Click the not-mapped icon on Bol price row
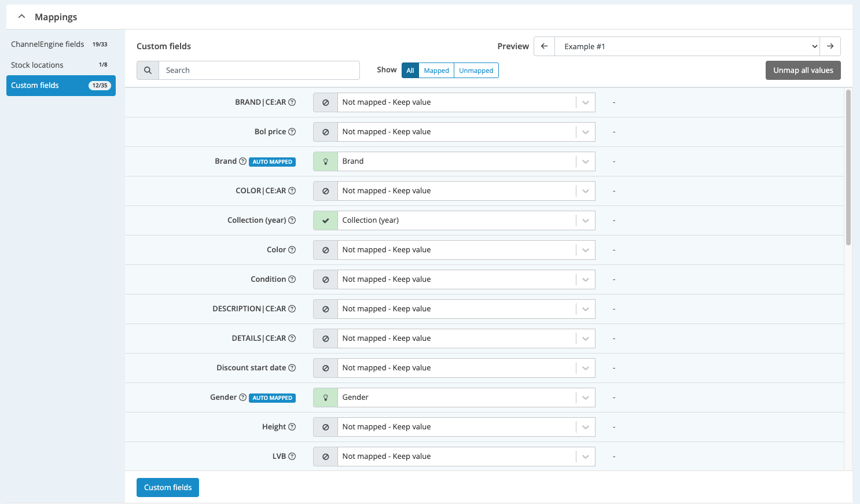860x504 pixels. click(325, 132)
